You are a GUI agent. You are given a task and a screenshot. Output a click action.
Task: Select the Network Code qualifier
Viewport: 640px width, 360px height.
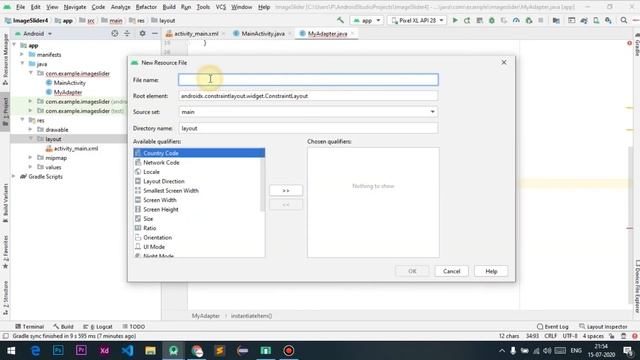[x=199, y=162]
